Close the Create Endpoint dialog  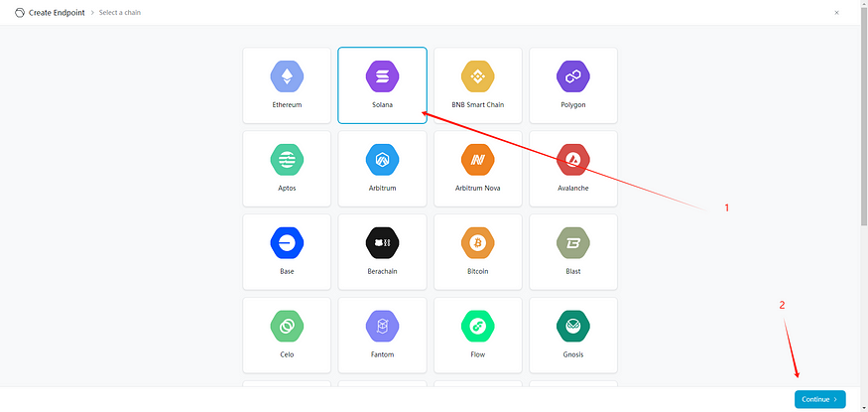coord(836,12)
